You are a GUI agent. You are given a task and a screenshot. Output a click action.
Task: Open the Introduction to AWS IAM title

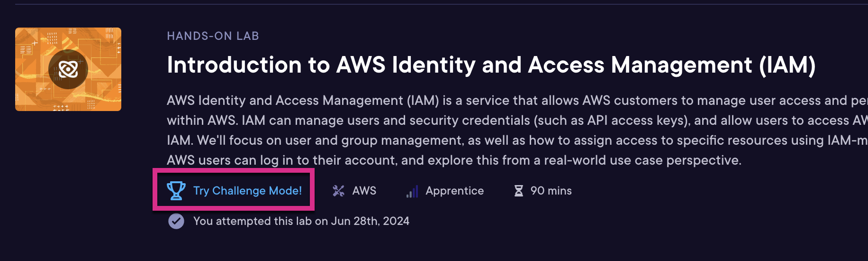click(x=491, y=65)
